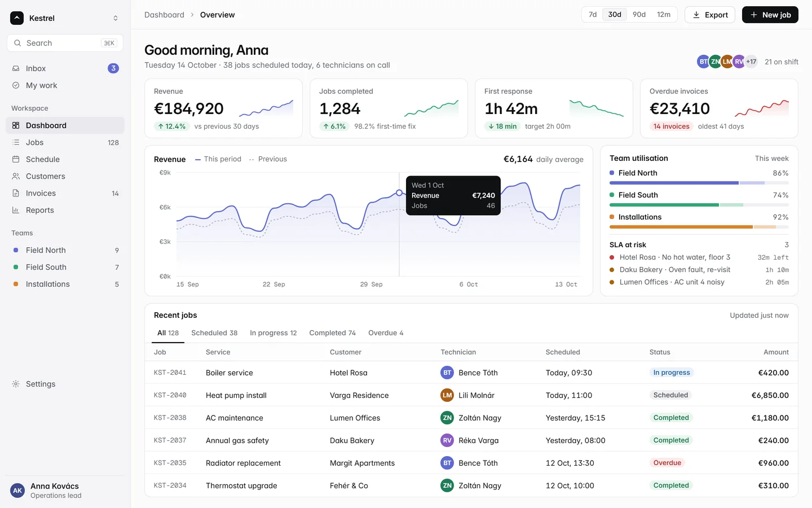Viewport: 812px width, 508px height.
Task: Create a New job
Action: (770, 15)
